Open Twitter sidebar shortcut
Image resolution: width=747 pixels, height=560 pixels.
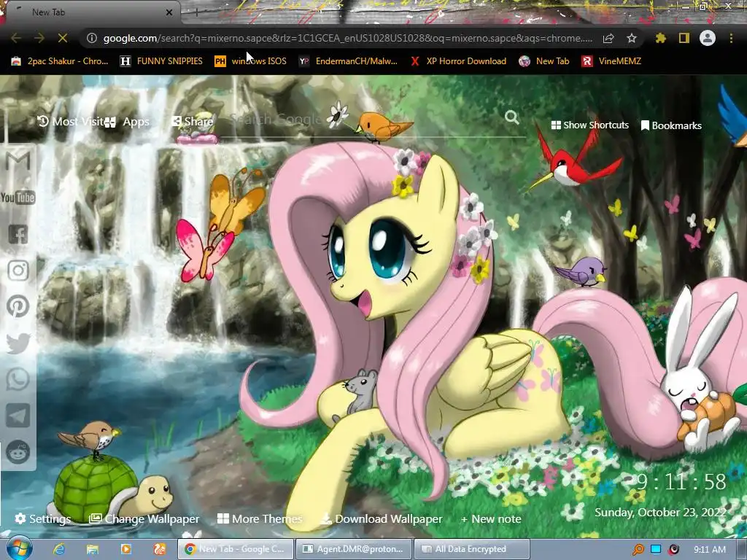pyautogui.click(x=18, y=343)
